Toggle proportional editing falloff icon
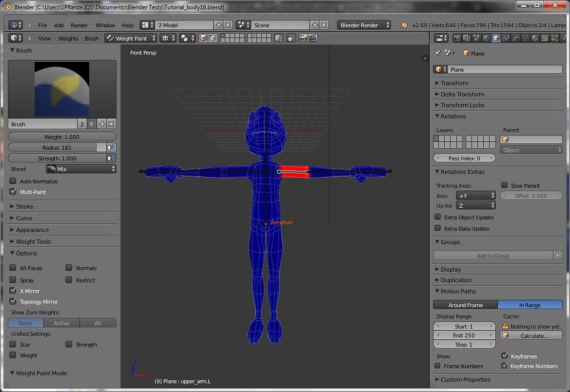 click(291, 38)
